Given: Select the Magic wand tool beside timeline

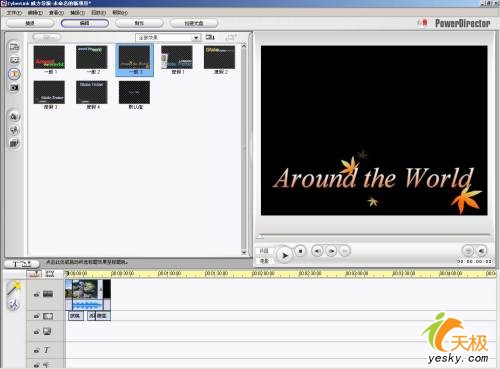Looking at the screenshot, I should coord(14,288).
